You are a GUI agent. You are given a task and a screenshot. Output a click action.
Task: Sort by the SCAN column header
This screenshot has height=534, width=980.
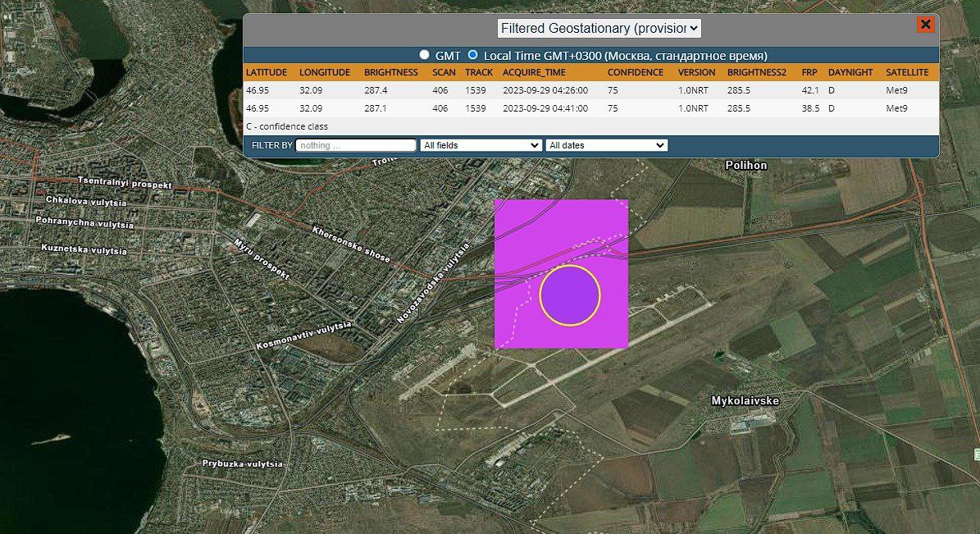click(444, 72)
